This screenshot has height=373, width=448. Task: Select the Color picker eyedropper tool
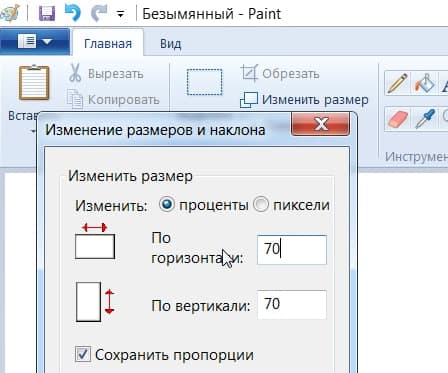pos(424,119)
